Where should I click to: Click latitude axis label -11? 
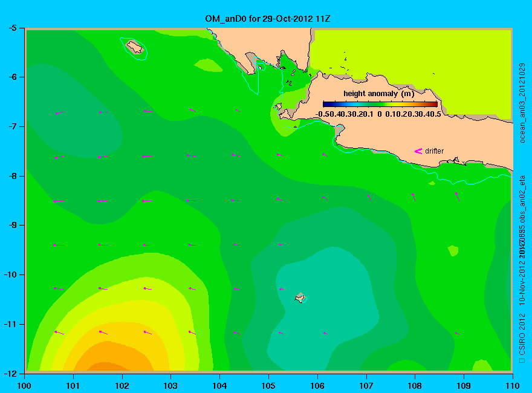click(x=10, y=324)
